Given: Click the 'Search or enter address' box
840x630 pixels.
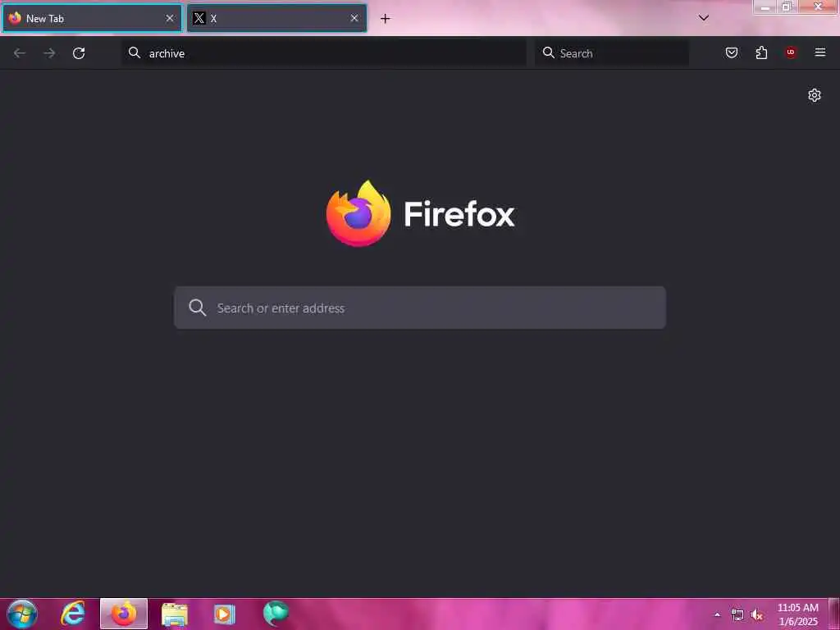Looking at the screenshot, I should point(420,308).
